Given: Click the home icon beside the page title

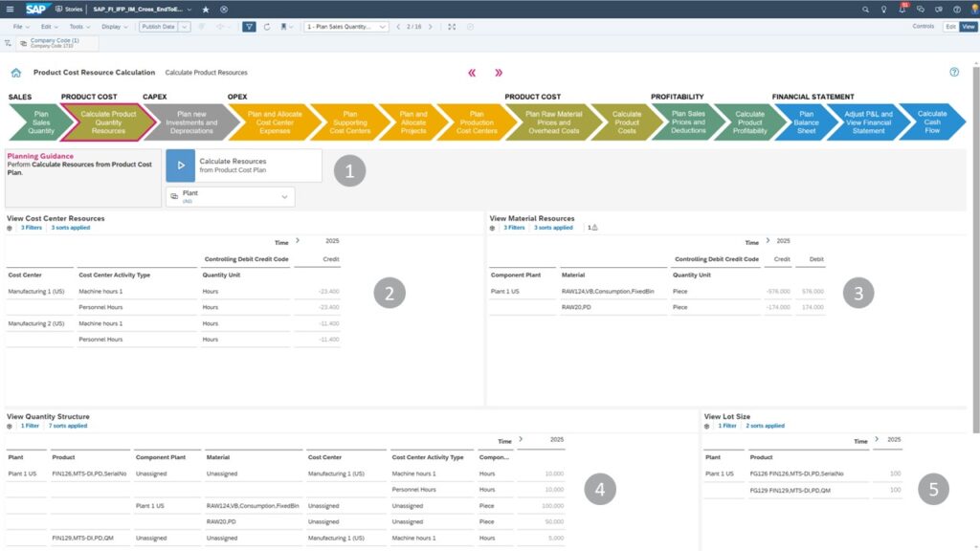Looking at the screenshot, I should [16, 73].
